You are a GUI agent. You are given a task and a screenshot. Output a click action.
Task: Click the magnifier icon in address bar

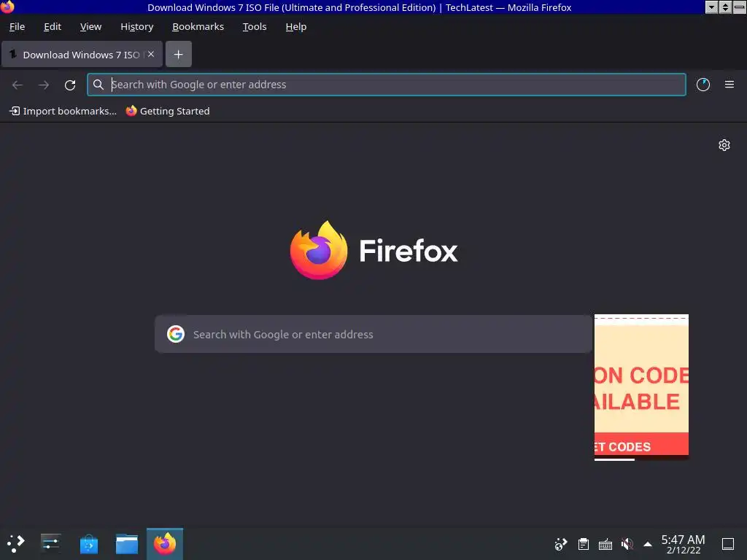tap(98, 85)
